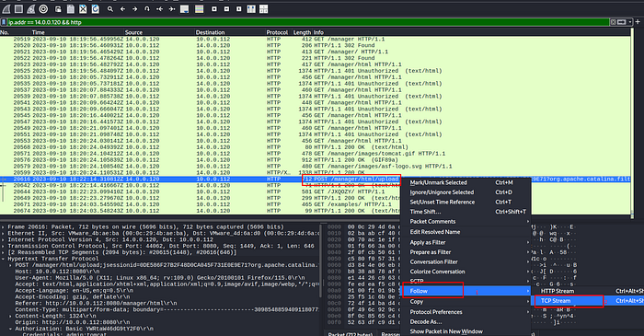644x336 pixels.
Task: Save this capture file
Action: 70,8
